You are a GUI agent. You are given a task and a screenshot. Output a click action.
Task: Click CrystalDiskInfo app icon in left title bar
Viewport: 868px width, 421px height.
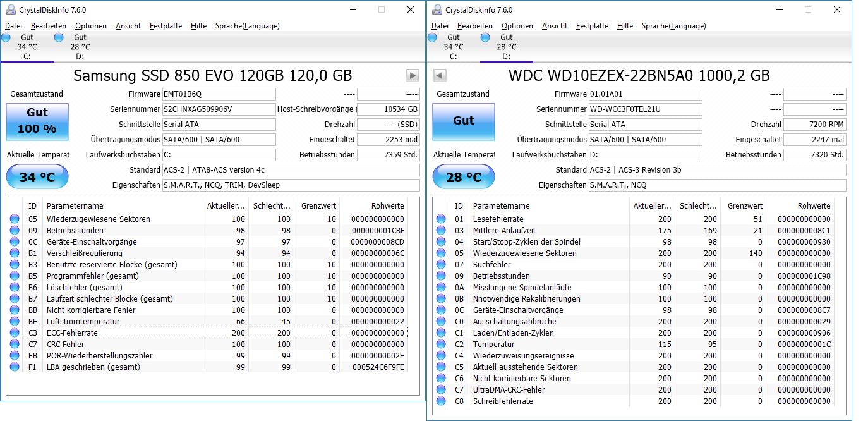click(x=10, y=9)
